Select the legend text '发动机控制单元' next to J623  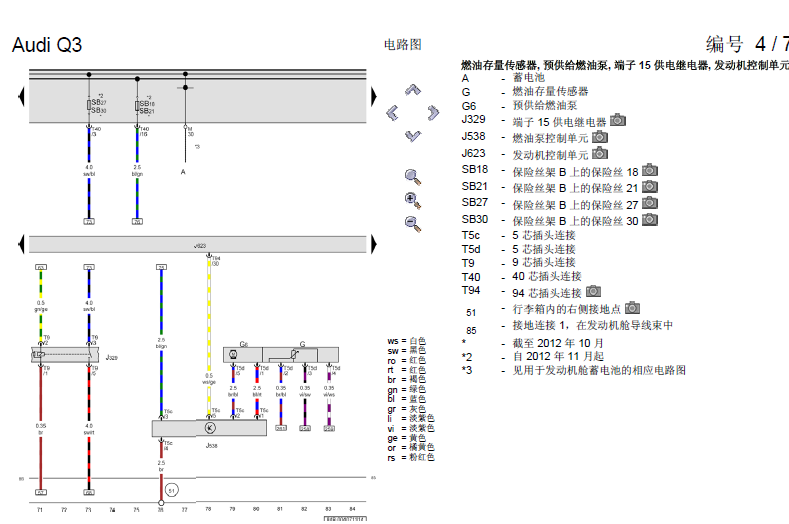[x=550, y=155]
